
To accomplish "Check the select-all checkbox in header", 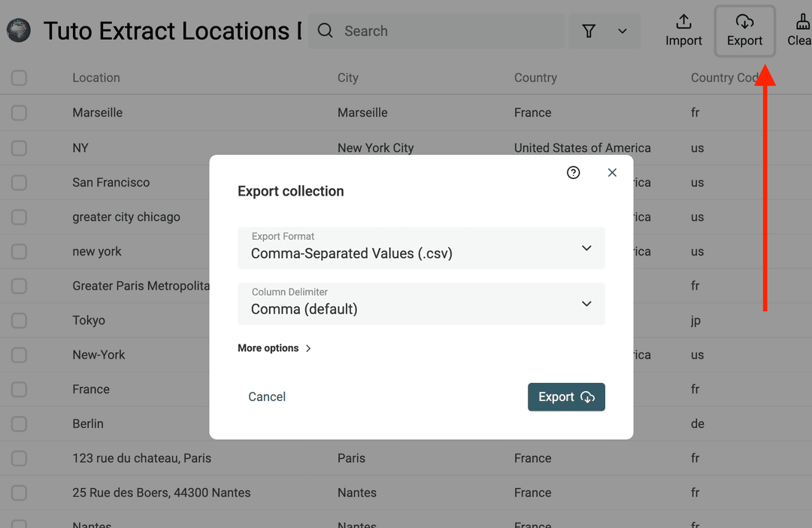I will (19, 77).
